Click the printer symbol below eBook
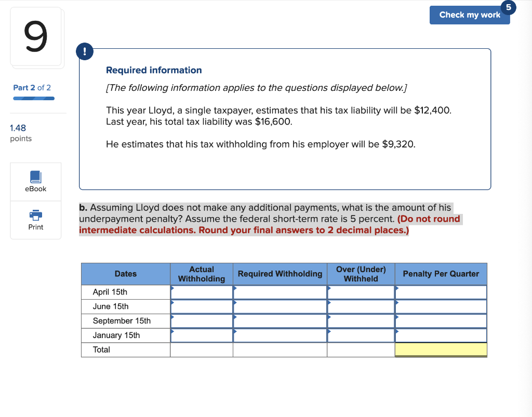This screenshot has height=417, width=532. [35, 216]
